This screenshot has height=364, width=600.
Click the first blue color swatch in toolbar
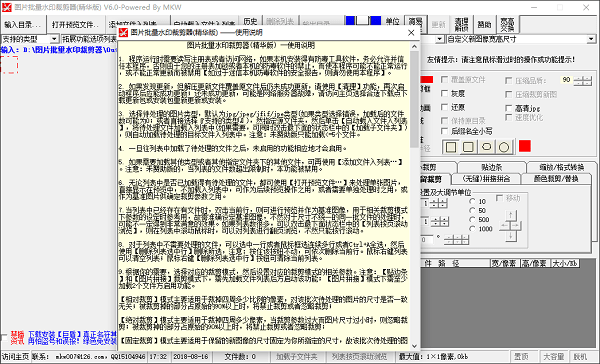350,21
